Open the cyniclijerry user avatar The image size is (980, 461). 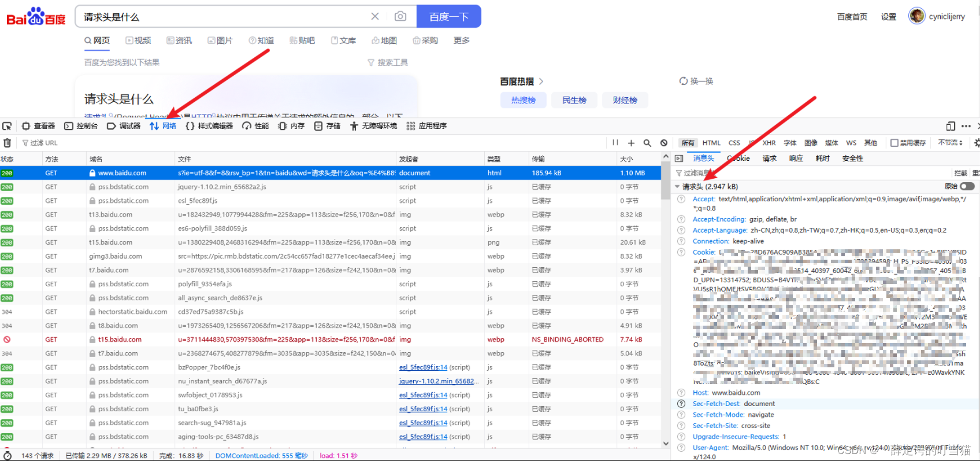pos(916,16)
